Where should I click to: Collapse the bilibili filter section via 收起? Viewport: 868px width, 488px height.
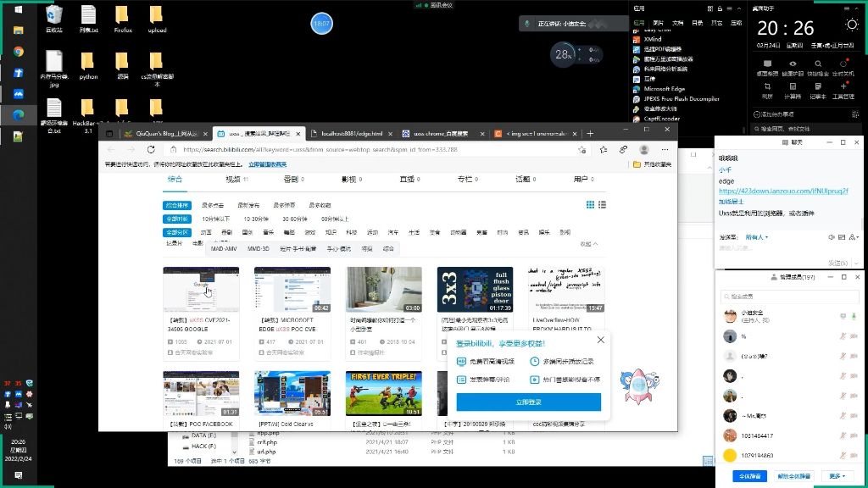pos(588,244)
